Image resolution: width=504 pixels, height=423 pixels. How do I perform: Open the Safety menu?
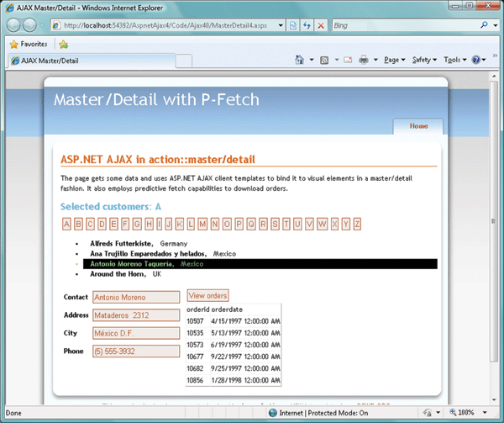pos(424,60)
